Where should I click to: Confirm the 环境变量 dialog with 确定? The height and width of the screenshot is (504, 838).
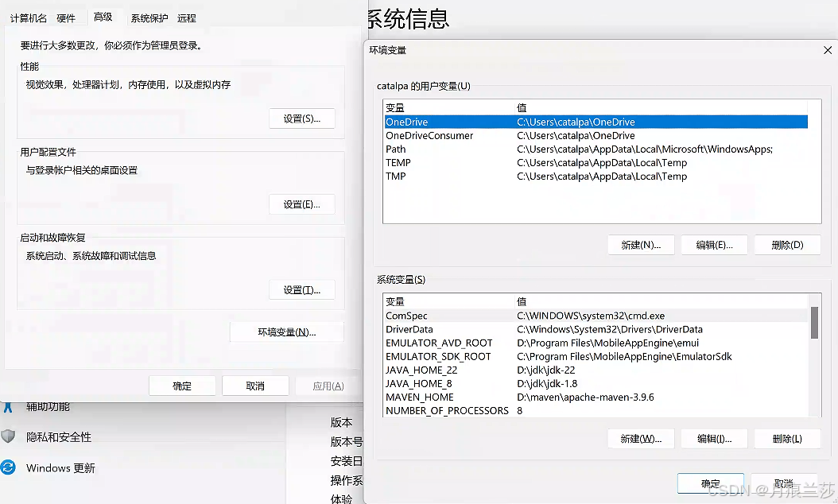710,483
